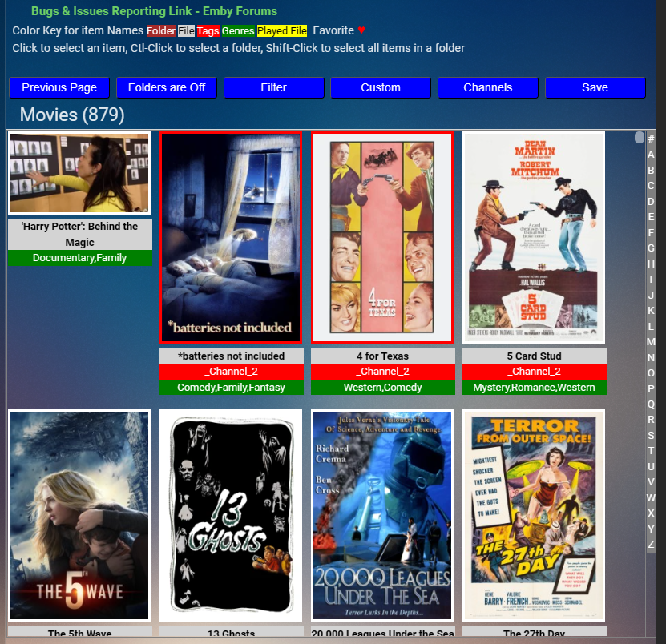Click the green Genres color key sample
Screen dimensions: 666x644
pyautogui.click(x=238, y=31)
